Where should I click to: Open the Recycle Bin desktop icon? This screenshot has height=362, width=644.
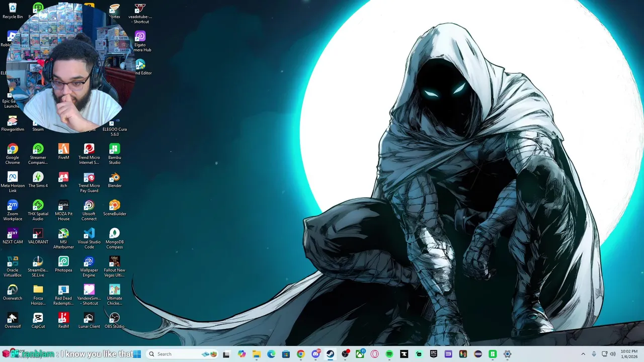[13, 11]
